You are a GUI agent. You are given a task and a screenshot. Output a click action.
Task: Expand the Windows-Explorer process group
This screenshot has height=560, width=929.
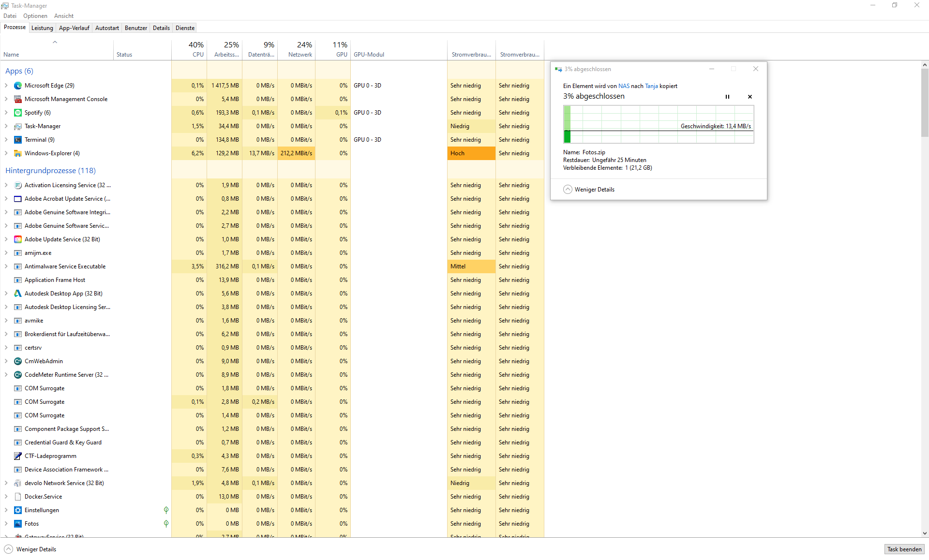(x=6, y=153)
